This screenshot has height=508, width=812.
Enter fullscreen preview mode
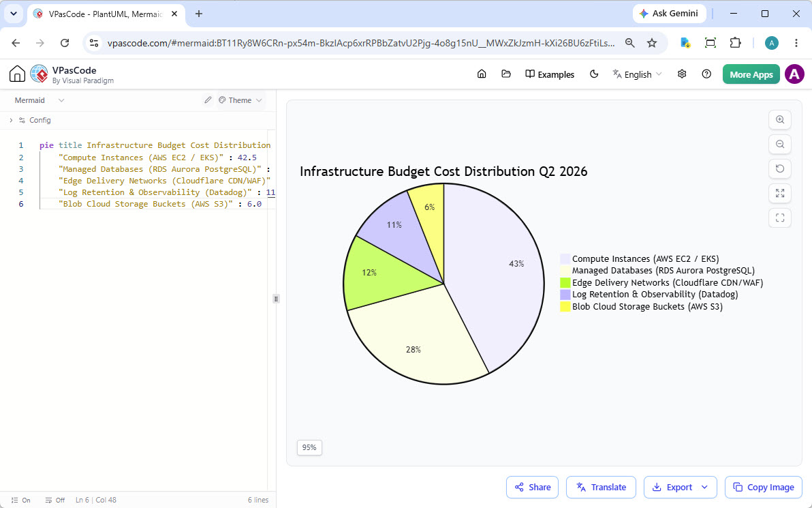pyautogui.click(x=780, y=218)
